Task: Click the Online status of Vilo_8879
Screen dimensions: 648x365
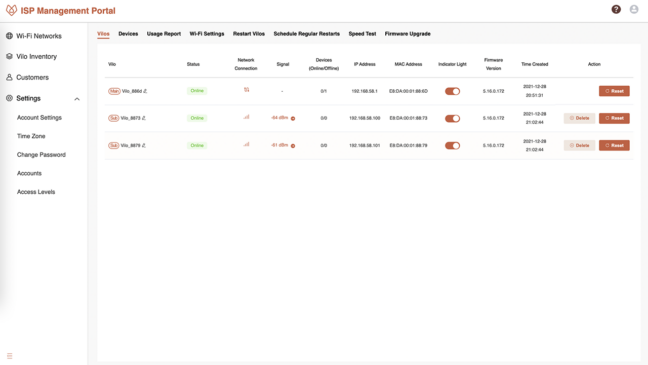Action: (x=197, y=146)
